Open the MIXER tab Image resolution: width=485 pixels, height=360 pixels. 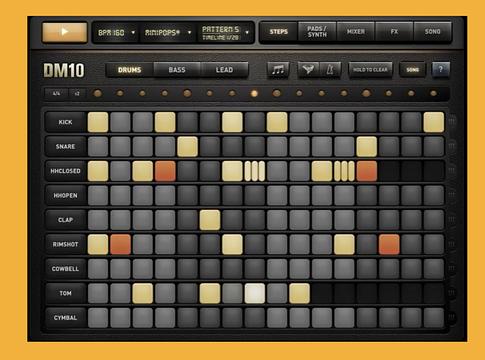pos(356,32)
